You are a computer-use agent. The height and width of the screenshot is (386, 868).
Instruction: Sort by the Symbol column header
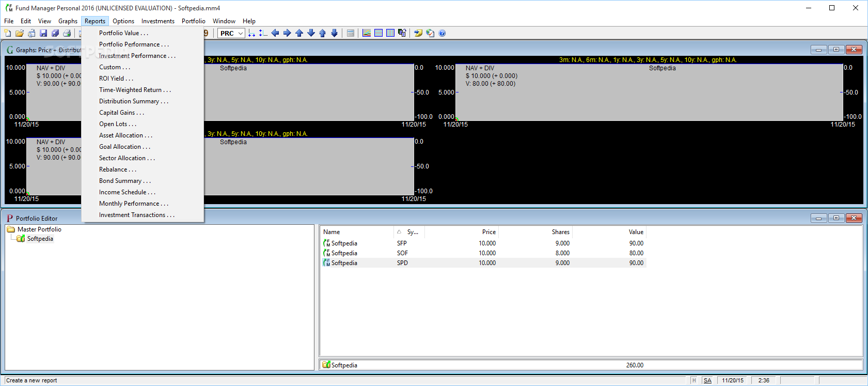[409, 232]
